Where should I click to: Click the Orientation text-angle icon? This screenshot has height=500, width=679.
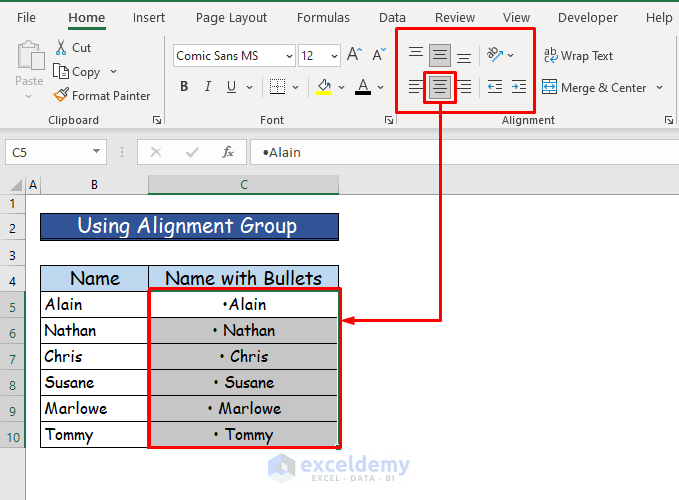(x=495, y=55)
